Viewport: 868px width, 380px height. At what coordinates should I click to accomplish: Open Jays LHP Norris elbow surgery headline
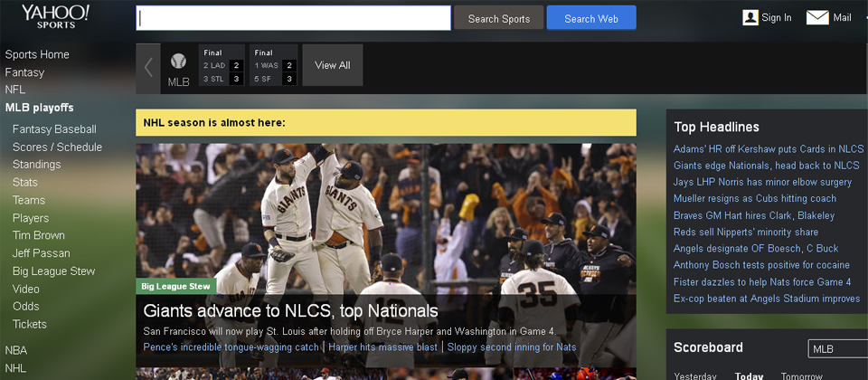click(x=762, y=182)
